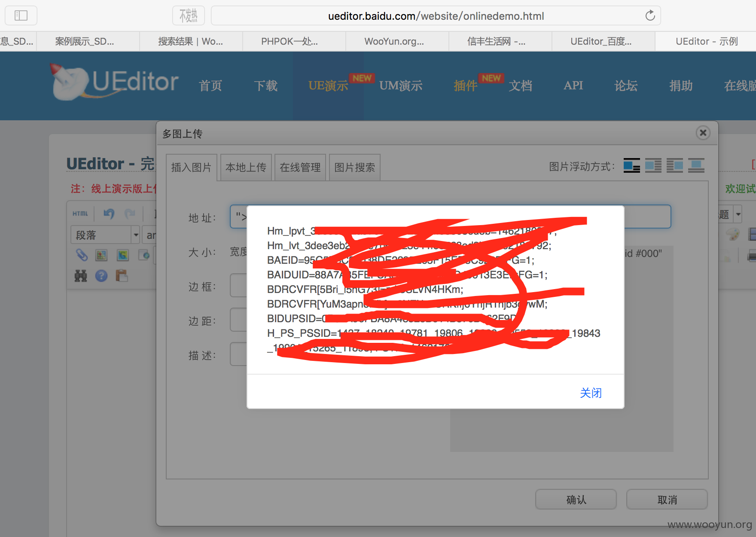
Task: Click the Safari extension button left of address bar
Action: pyautogui.click(x=189, y=15)
